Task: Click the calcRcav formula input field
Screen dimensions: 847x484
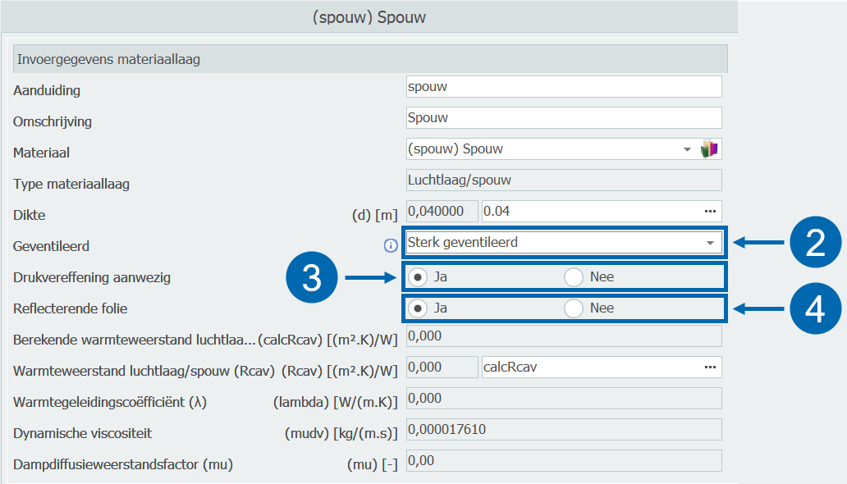Action: click(590, 367)
